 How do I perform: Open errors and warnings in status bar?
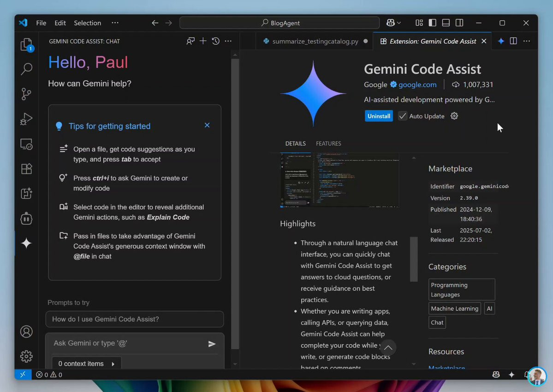[49, 375]
